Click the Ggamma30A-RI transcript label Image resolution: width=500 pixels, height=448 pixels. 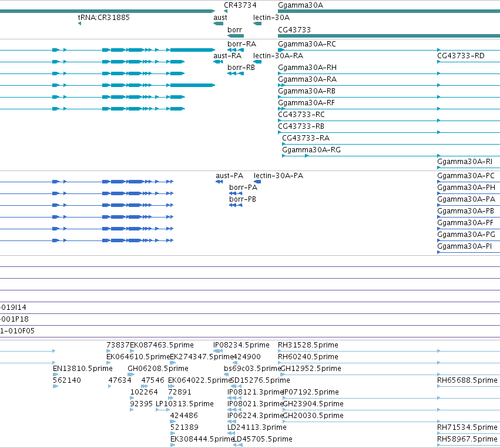pos(465,162)
